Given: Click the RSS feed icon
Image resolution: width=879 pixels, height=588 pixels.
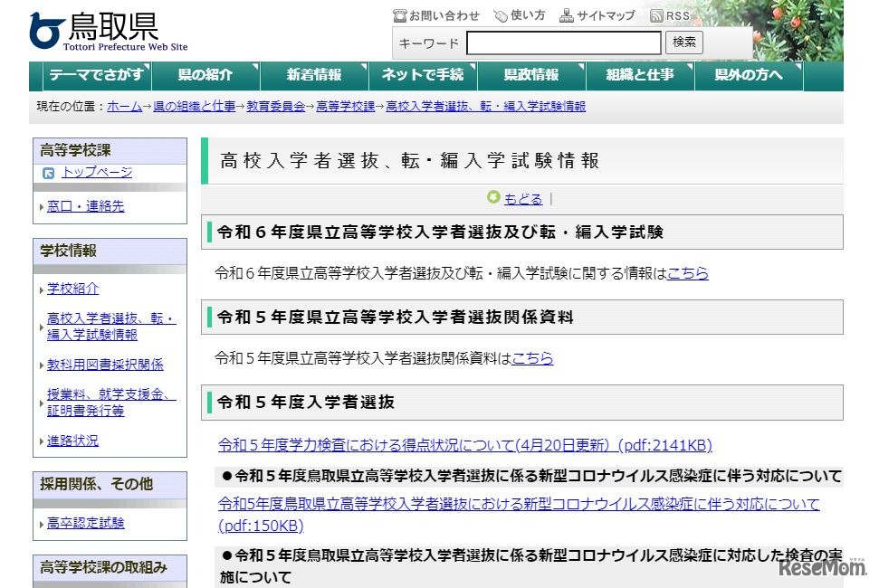Looking at the screenshot, I should point(654,14).
